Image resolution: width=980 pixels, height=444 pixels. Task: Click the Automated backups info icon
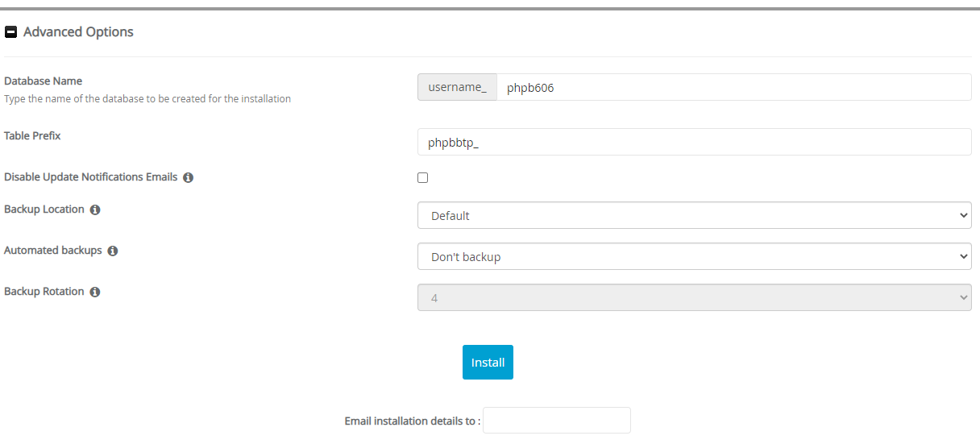click(x=113, y=251)
